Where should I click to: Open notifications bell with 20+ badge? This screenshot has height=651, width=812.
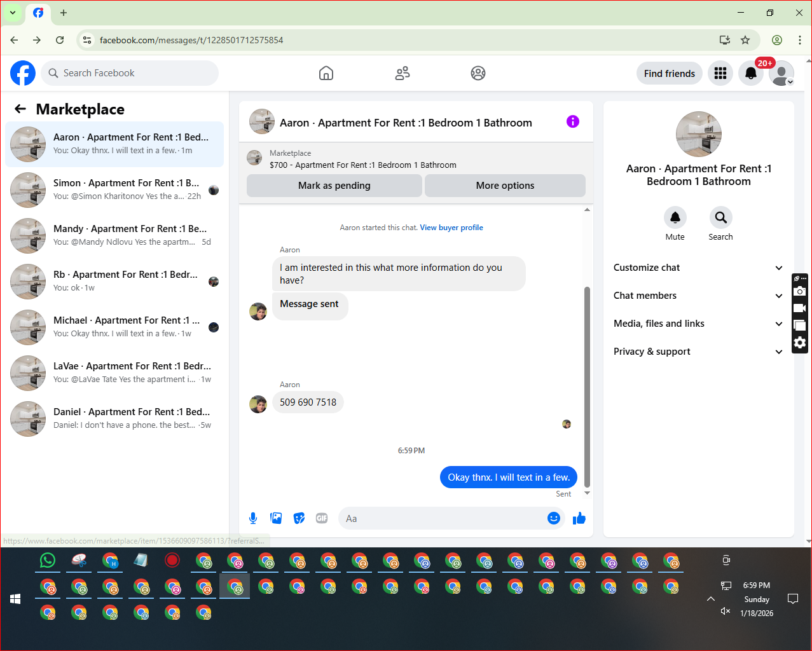pos(751,74)
